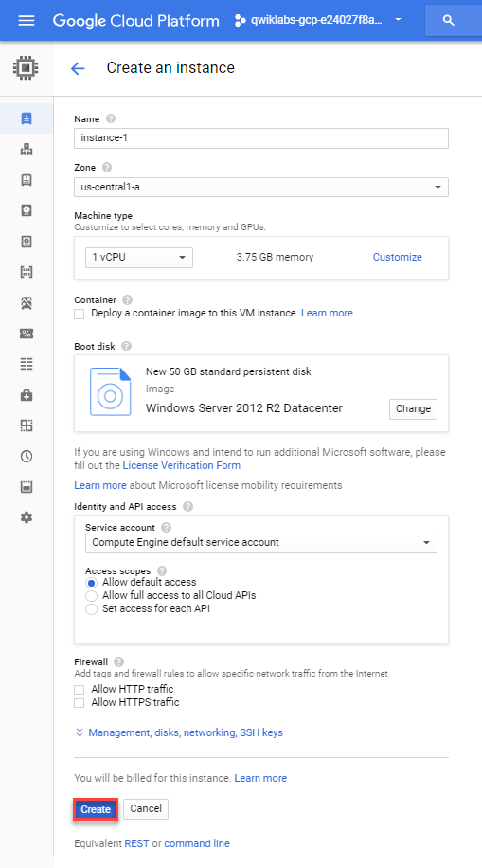The height and width of the screenshot is (868, 482).
Task: Open the project selector dropdown
Action: pos(319,21)
